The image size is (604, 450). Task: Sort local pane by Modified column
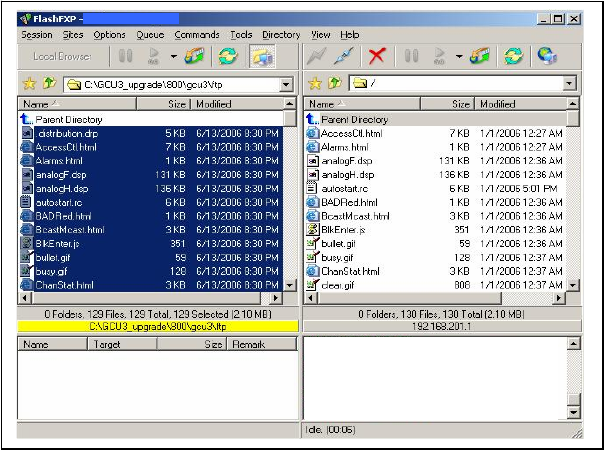click(237, 104)
